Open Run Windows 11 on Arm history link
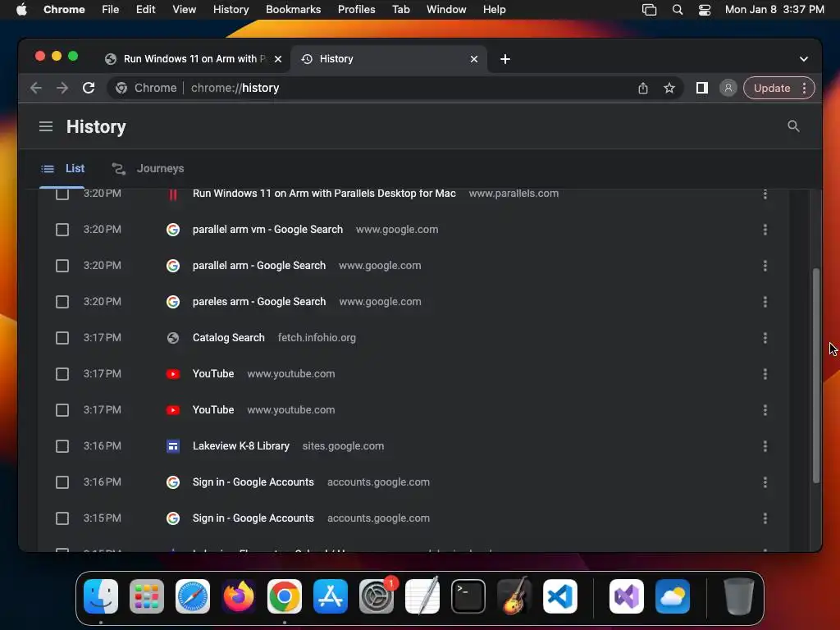The height and width of the screenshot is (630, 840). pyautogui.click(x=324, y=194)
